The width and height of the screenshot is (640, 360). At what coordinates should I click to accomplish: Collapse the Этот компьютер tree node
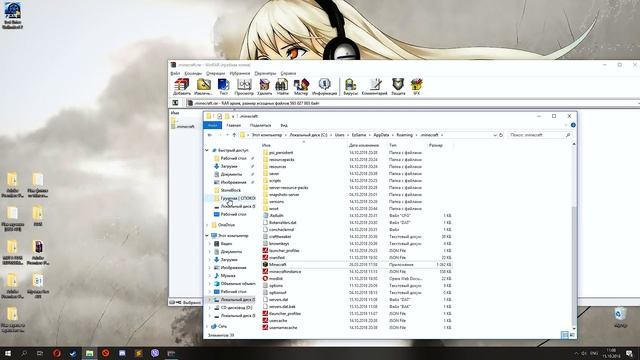(x=207, y=236)
